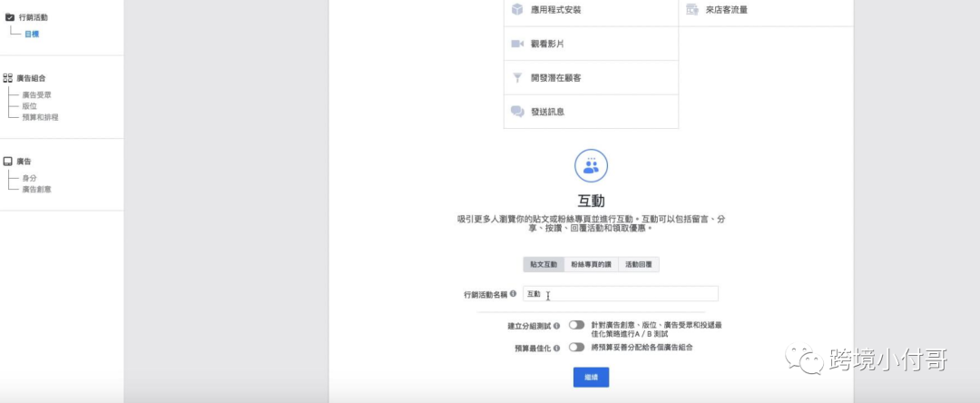Image resolution: width=980 pixels, height=403 pixels.
Task: Click the 行銷活動 campaign folder icon
Action: coord(9,17)
